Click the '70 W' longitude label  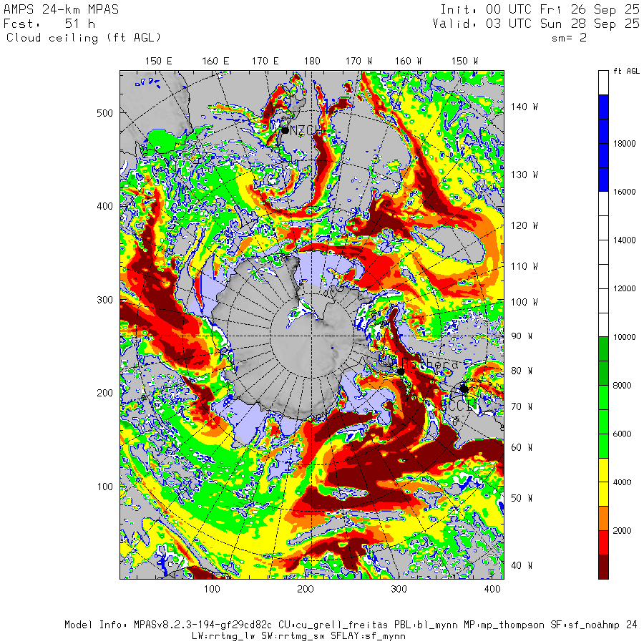coord(522,406)
